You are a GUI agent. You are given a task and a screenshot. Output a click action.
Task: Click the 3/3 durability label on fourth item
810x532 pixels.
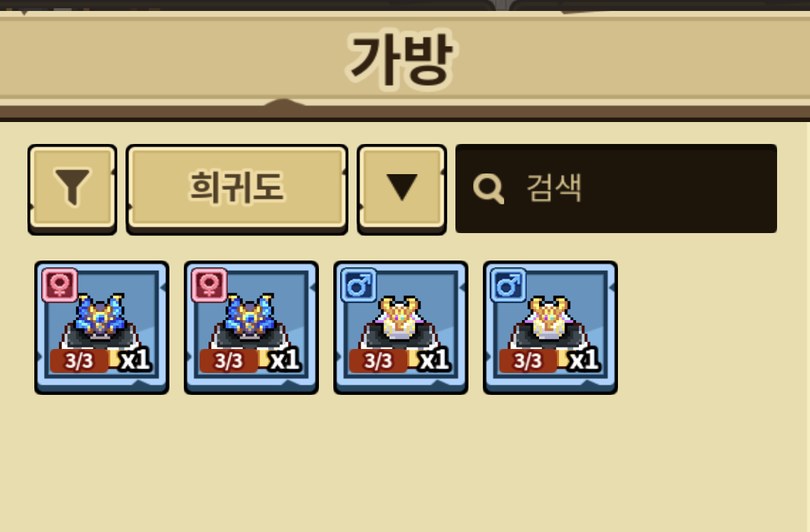[x=528, y=361]
